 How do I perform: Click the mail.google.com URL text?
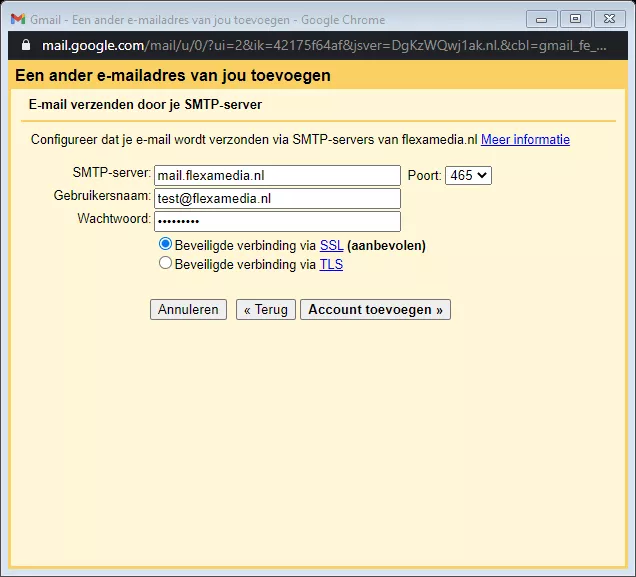(93, 45)
